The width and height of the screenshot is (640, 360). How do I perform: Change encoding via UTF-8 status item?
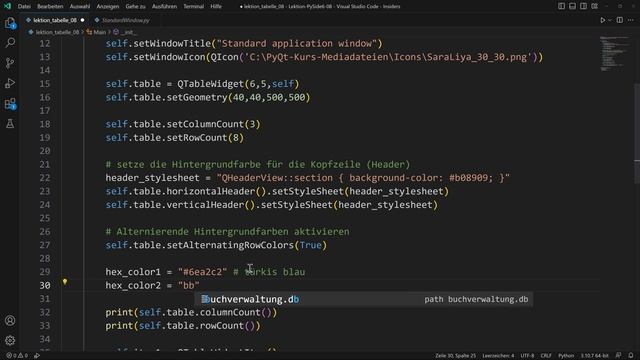[527, 356]
